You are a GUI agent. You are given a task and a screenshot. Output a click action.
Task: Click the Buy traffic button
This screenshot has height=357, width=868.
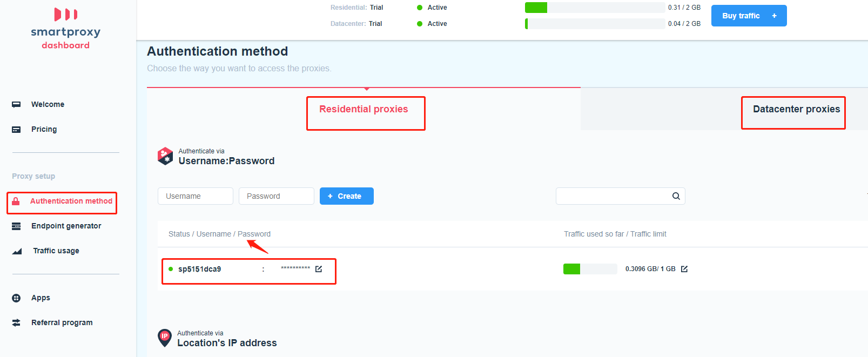(749, 16)
